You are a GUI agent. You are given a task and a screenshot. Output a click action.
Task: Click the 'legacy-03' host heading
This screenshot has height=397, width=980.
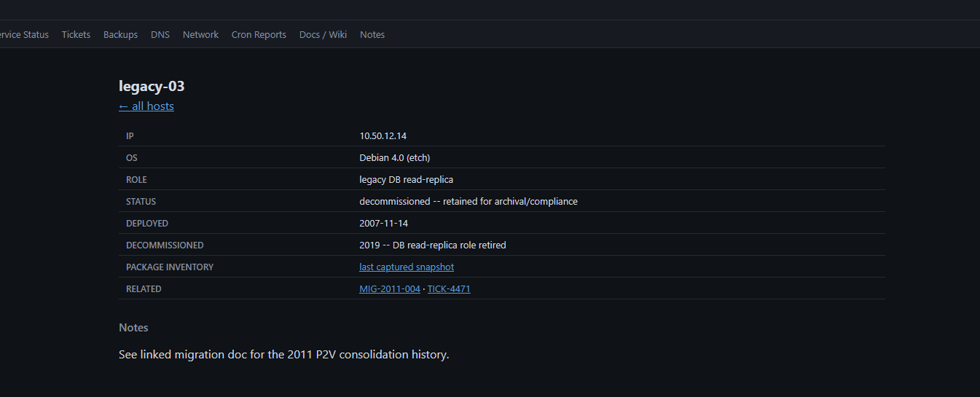[x=152, y=86]
